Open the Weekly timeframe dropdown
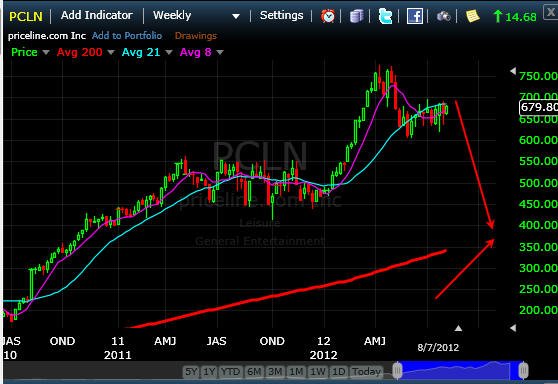The image size is (558, 384). [x=196, y=15]
